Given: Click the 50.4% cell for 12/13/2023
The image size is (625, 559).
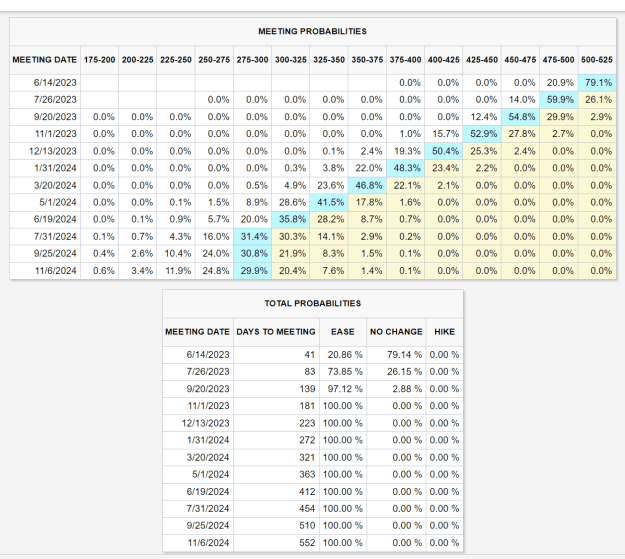Looking at the screenshot, I should (444, 151).
